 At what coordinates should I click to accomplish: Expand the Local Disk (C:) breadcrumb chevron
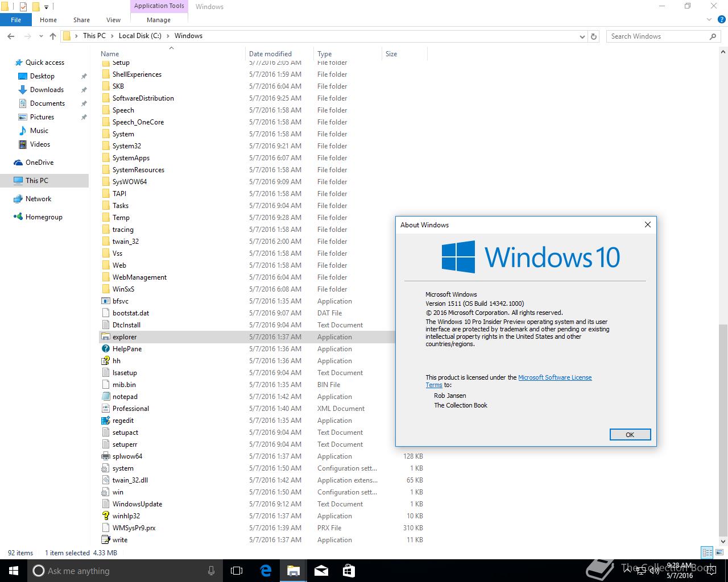[x=168, y=36]
